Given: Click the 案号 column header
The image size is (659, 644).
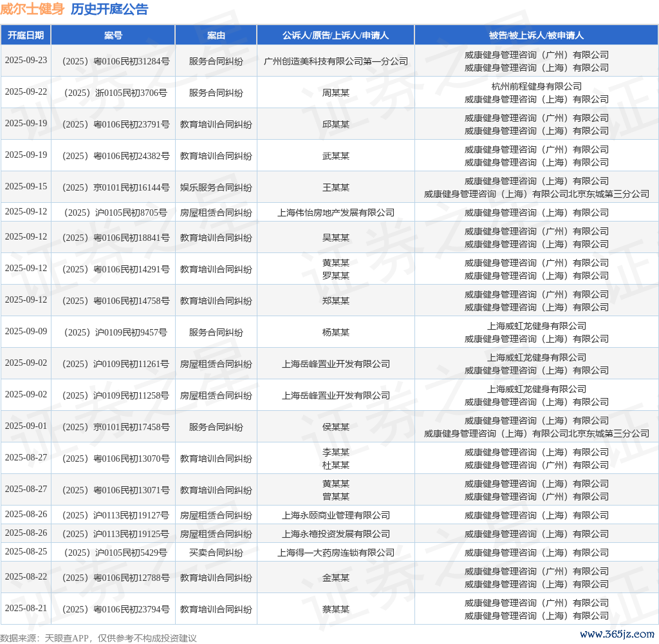Looking at the screenshot, I should [x=113, y=35].
